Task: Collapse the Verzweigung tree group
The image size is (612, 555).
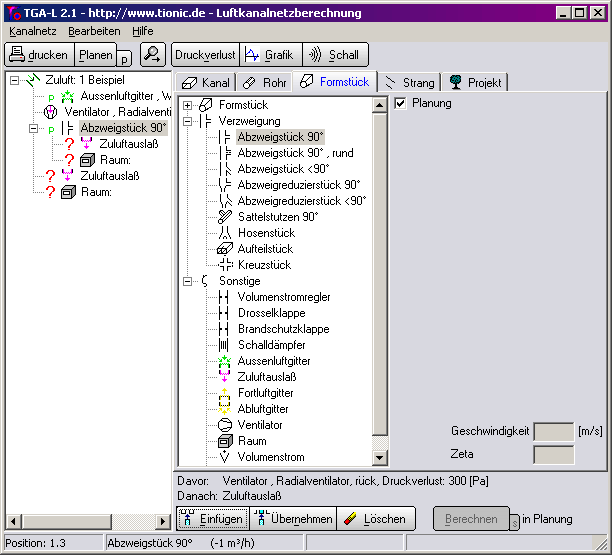Action: [187, 121]
